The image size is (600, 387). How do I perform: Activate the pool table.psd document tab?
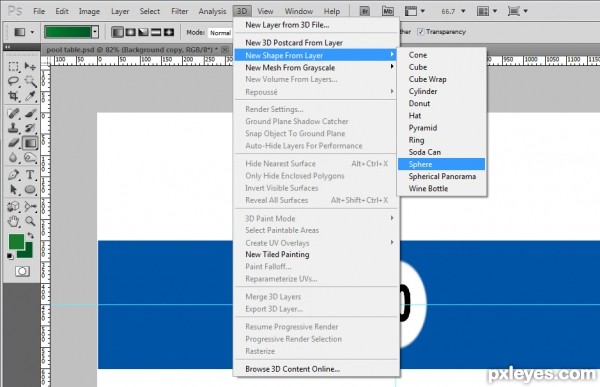coord(132,50)
